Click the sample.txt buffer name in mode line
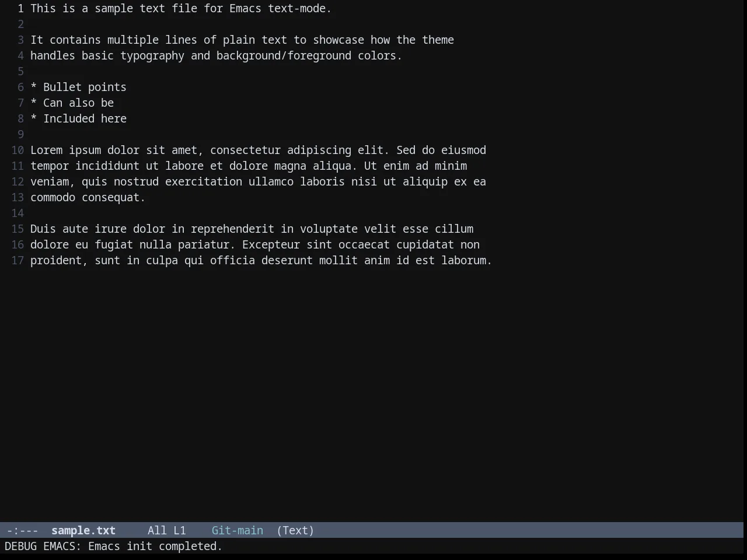This screenshot has height=560, width=747. point(83,530)
